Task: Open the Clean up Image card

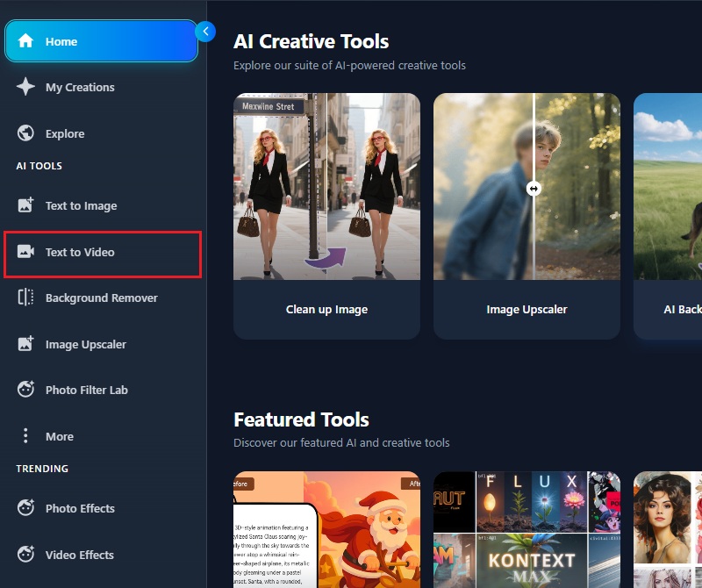Action: tap(326, 213)
